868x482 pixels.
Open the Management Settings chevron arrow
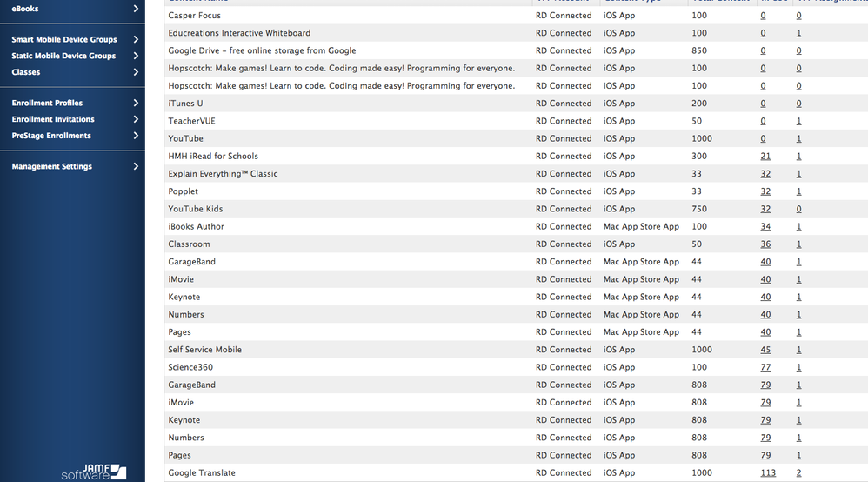tap(136, 166)
